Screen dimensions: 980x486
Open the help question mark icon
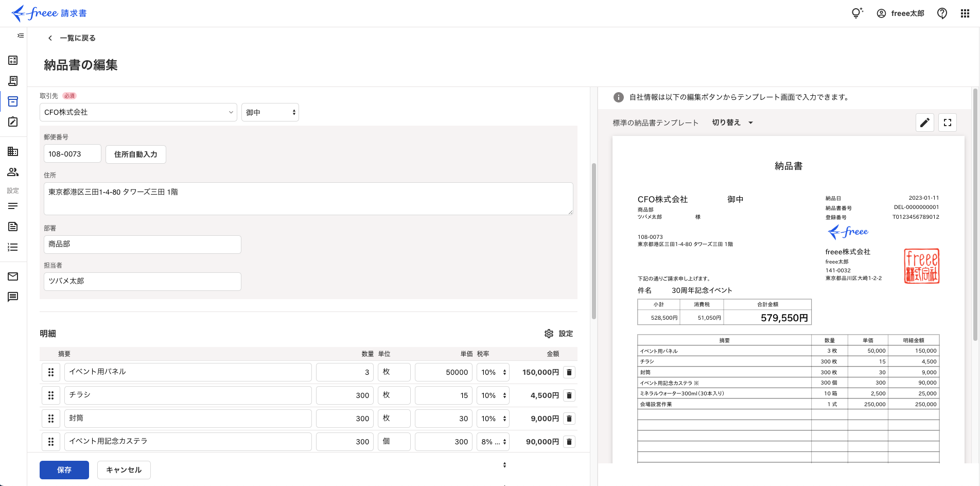(942, 13)
